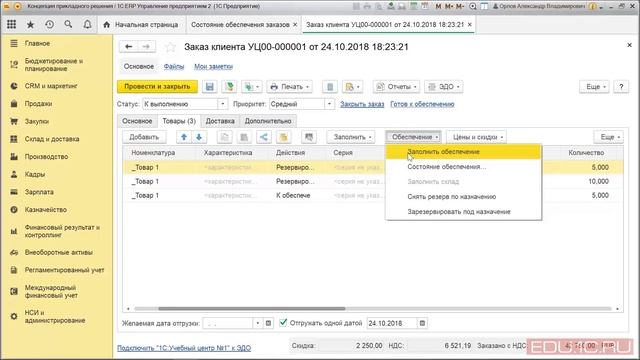Switch to the Доставка tab
Screen dimensions: 640x360
(220, 121)
